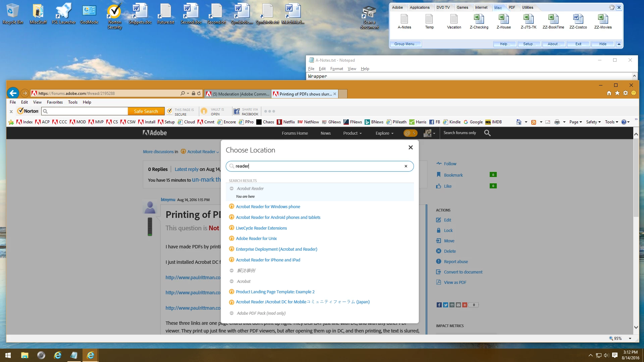The height and width of the screenshot is (362, 644).
Task: Click the View as PDF icon
Action: (438, 282)
